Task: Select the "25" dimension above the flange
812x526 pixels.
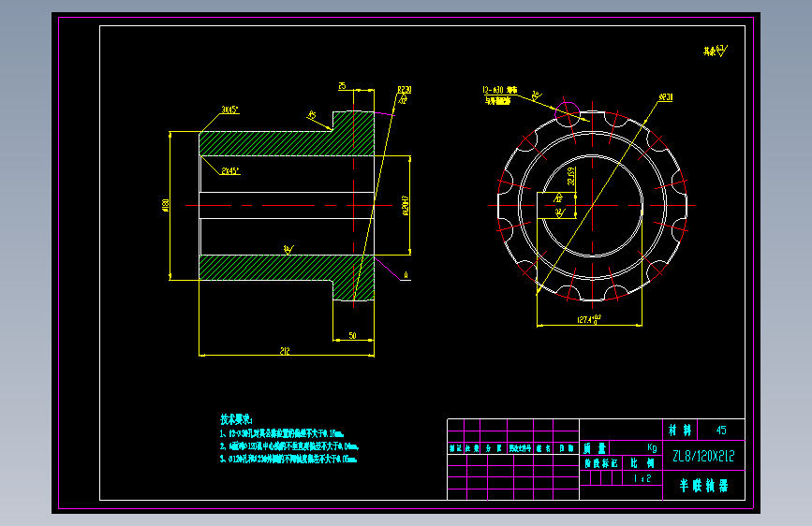Action: tap(342, 86)
